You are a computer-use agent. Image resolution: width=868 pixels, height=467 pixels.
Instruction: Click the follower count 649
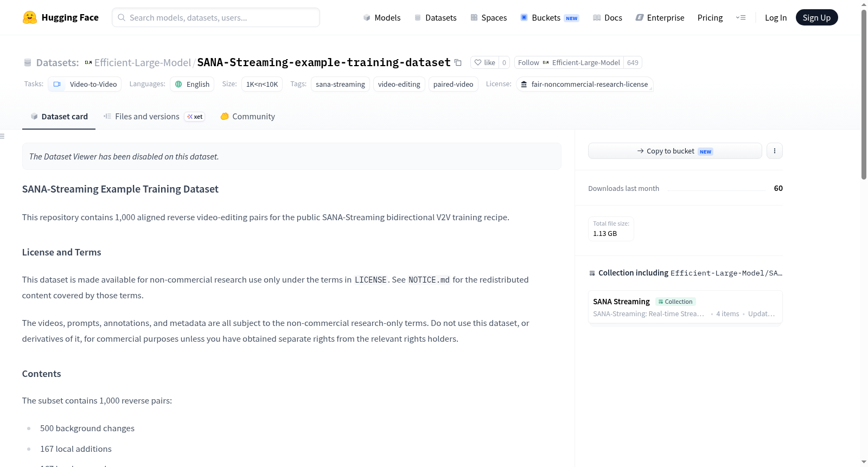click(x=633, y=62)
